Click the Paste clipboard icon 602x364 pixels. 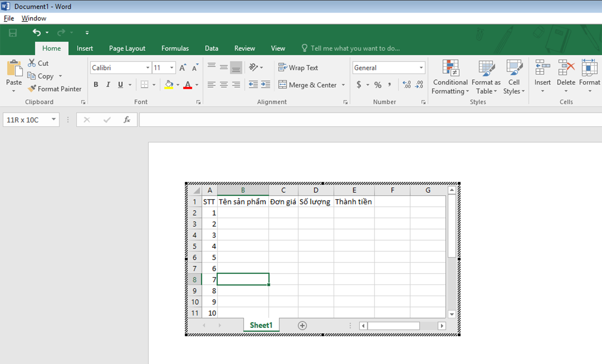point(14,69)
